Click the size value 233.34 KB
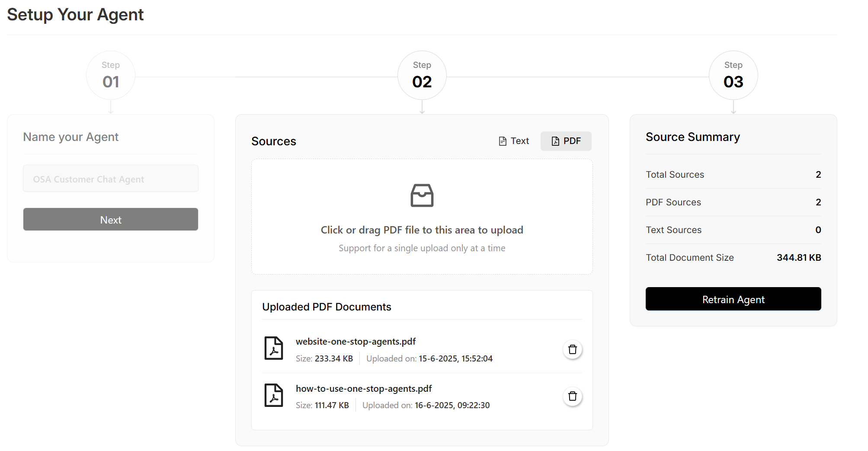Image resolution: width=868 pixels, height=451 pixels. (334, 358)
